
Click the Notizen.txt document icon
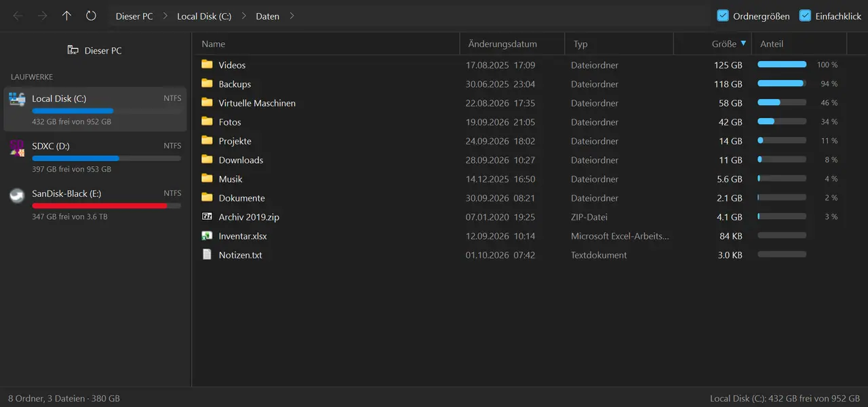tap(208, 255)
